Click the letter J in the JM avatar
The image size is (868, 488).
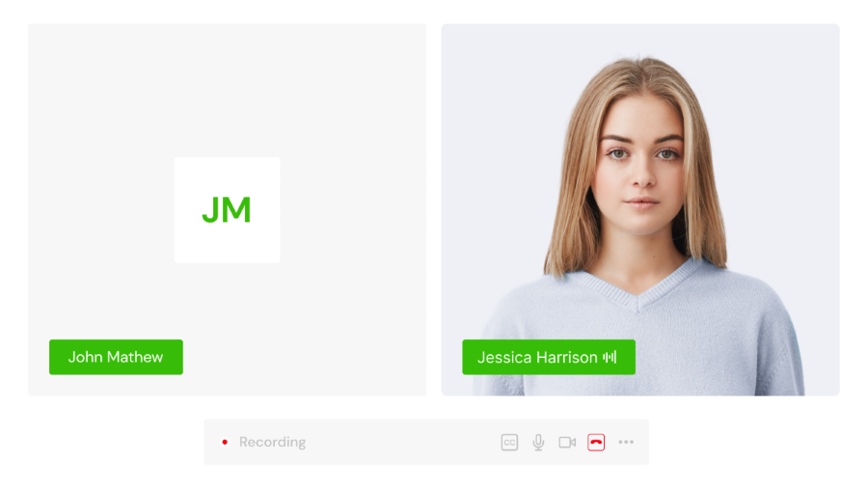(211, 210)
